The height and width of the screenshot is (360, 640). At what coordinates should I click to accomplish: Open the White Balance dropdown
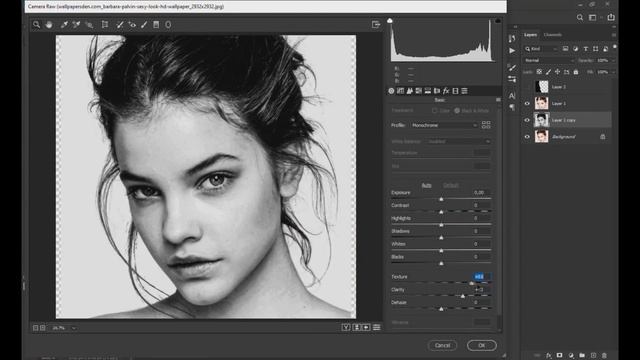[459, 141]
